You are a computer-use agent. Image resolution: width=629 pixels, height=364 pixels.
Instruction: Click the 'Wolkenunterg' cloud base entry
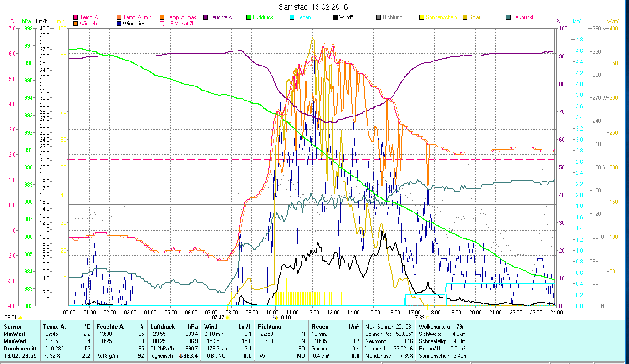(434, 327)
